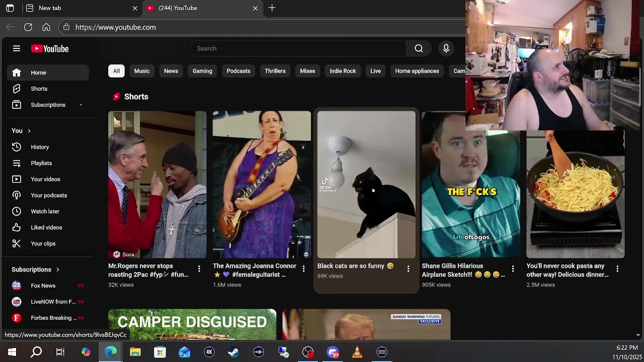644x362 pixels.
Task: Select the Mixes filter chip
Action: point(307,71)
